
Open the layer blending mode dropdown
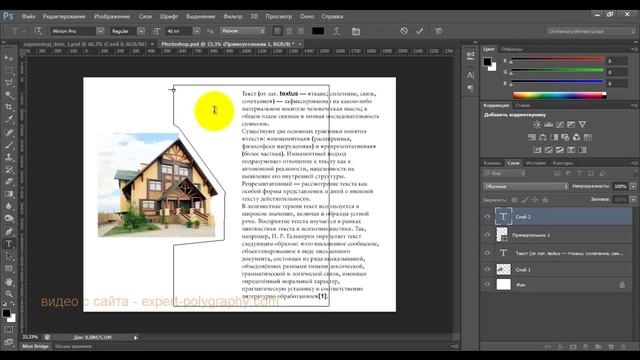coord(526,187)
